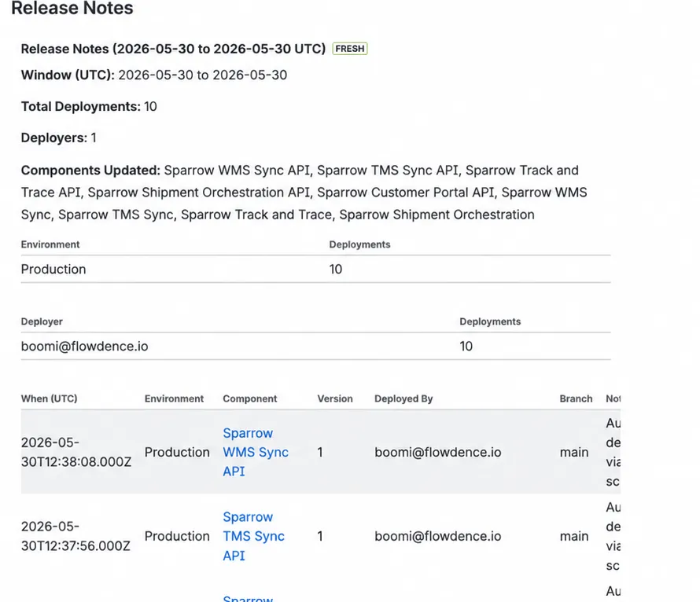
Task: Click main branch in TMS Sync API row
Action: (574, 536)
